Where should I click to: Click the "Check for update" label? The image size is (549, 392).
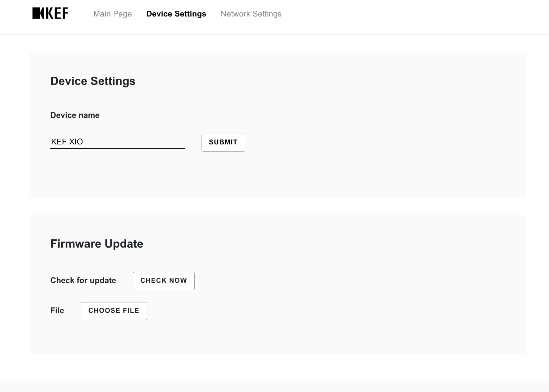click(83, 281)
